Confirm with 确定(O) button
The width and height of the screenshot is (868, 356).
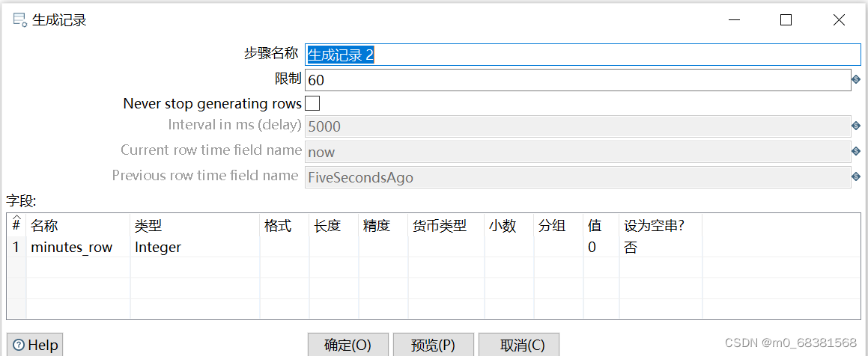pos(347,345)
